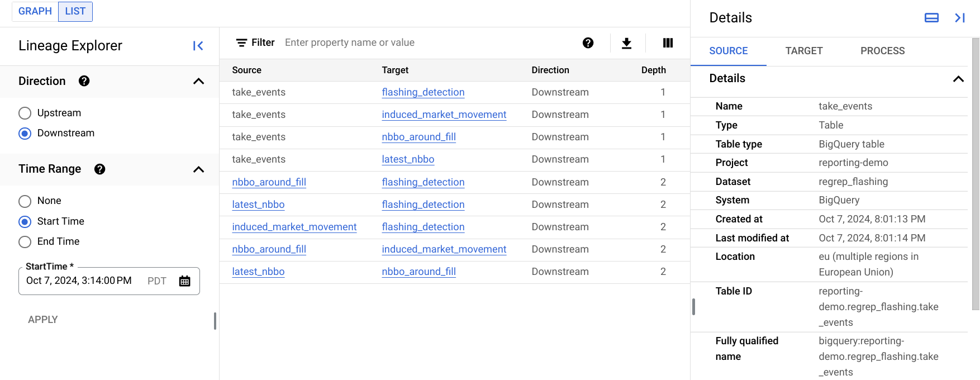Collapse the Details section in panel

[x=958, y=79]
